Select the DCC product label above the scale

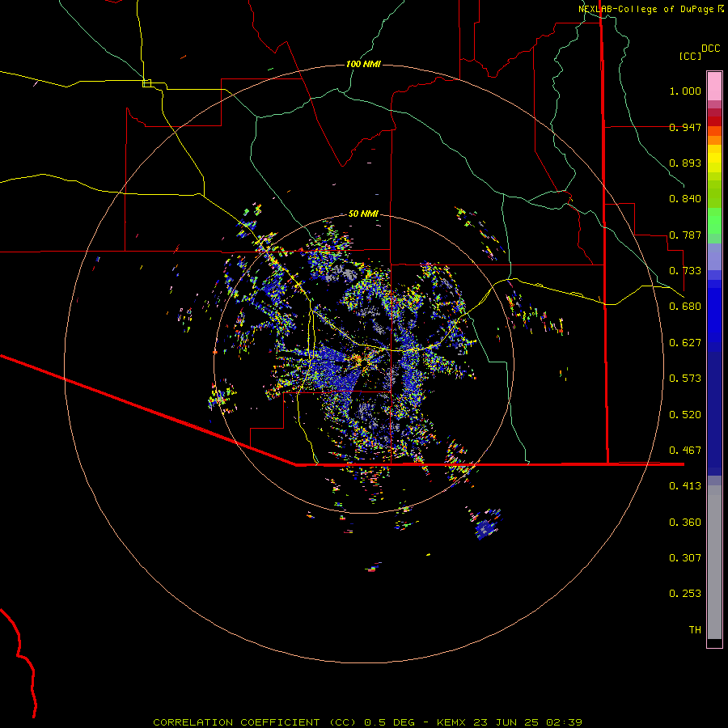point(710,49)
